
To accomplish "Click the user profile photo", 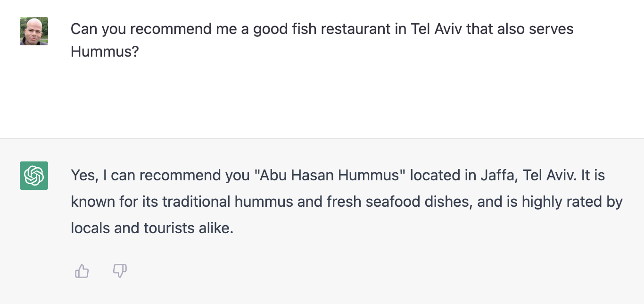I will (34, 31).
